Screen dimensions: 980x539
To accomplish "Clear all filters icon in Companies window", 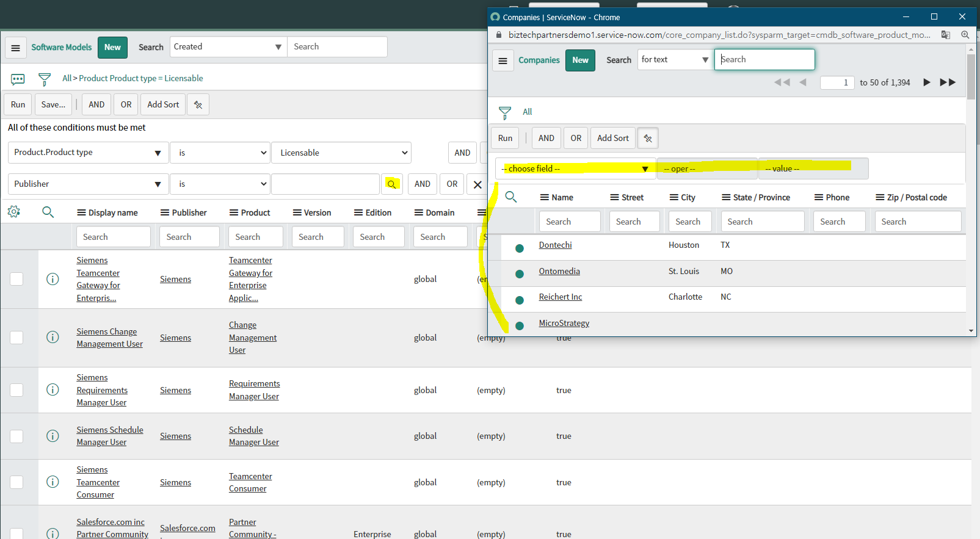I will coord(648,138).
